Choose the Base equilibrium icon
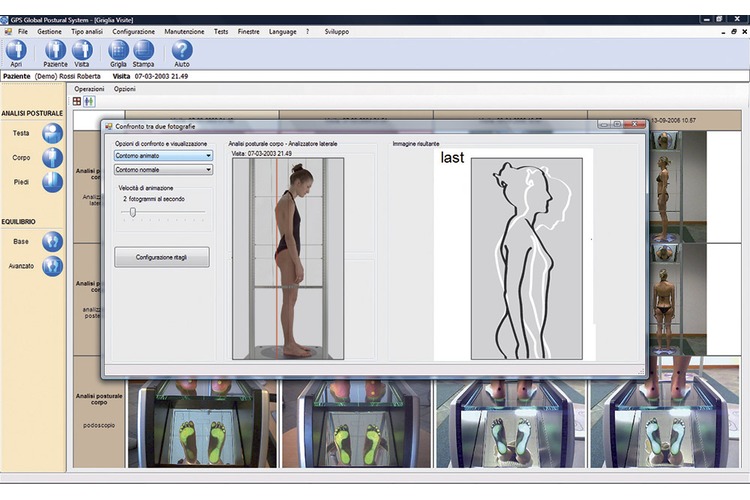Image resolution: width=750 pixels, height=500 pixels. [x=52, y=241]
